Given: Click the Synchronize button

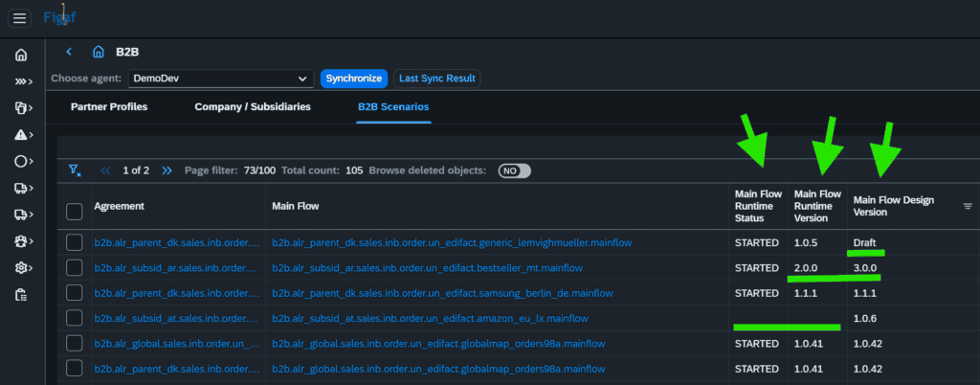Looking at the screenshot, I should click(x=354, y=79).
